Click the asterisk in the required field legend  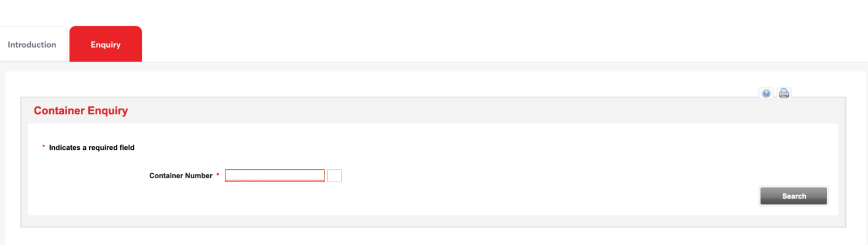(44, 148)
